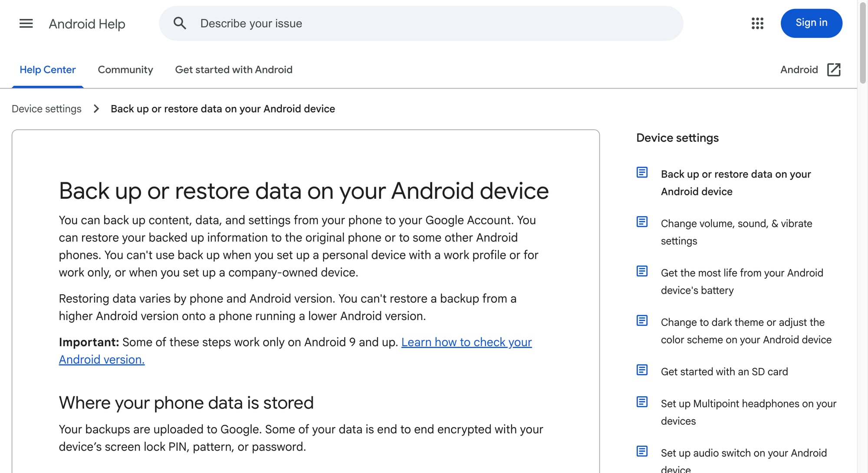Click the Android external link icon
868x473 pixels.
[x=834, y=70]
